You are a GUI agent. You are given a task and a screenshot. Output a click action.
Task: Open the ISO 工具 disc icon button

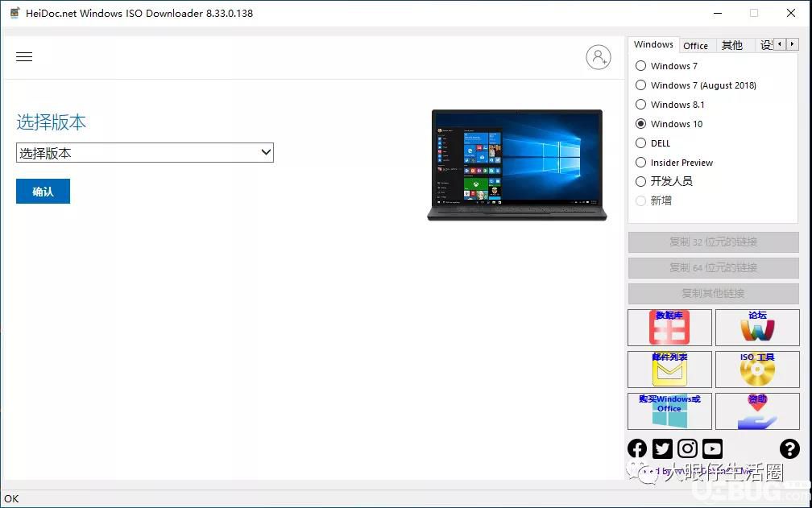tap(757, 370)
